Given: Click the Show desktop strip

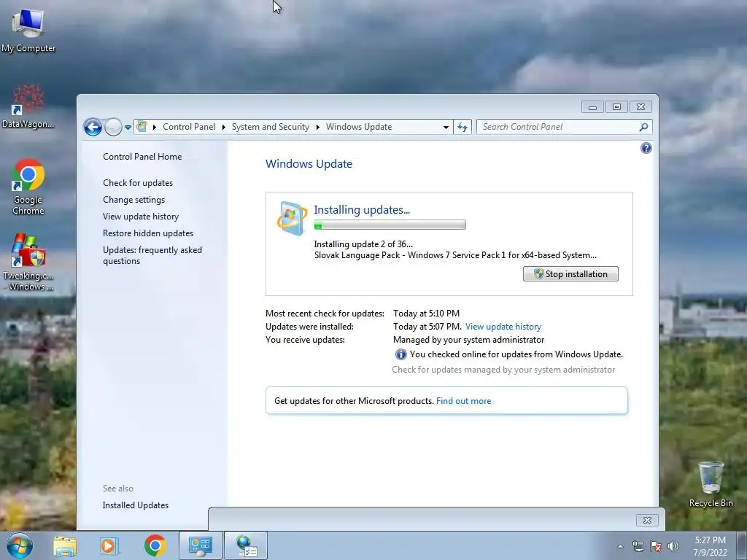Looking at the screenshot, I should click(x=742, y=545).
